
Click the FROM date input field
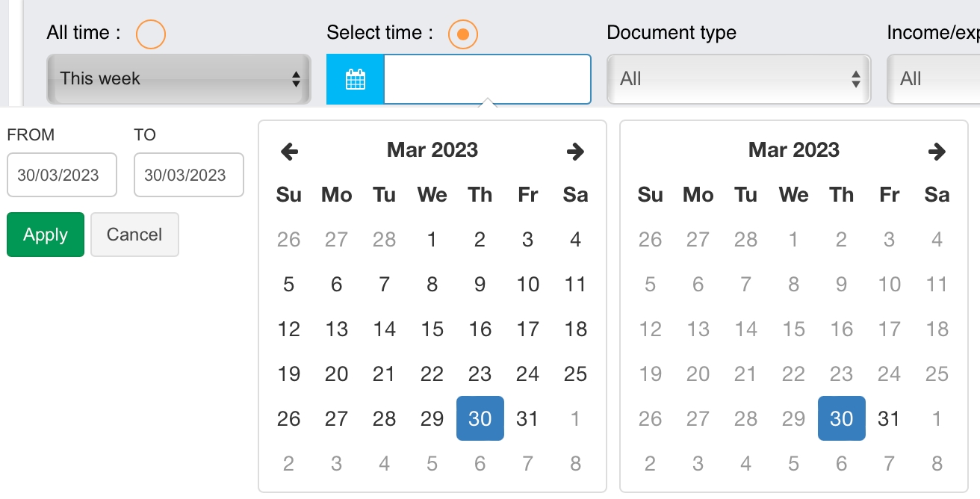[62, 175]
